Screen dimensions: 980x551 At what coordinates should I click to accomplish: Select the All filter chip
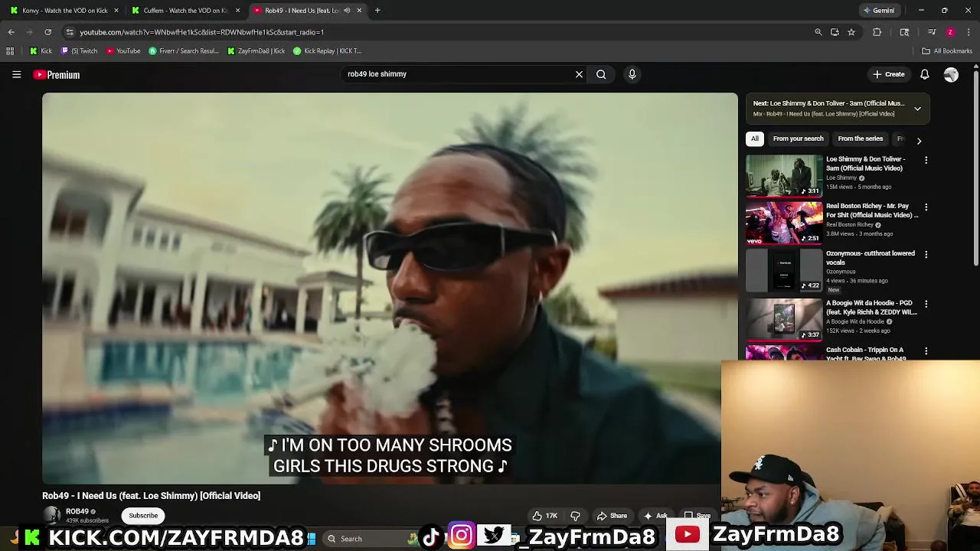coord(755,139)
